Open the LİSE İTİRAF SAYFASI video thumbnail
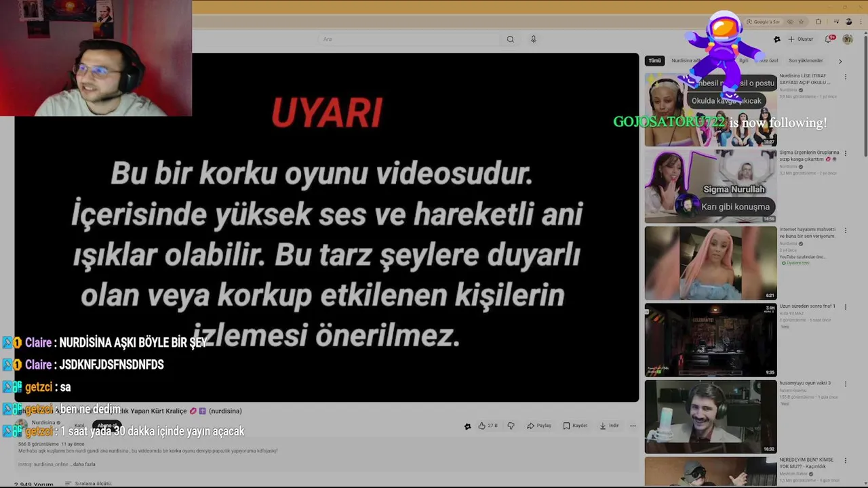The width and height of the screenshot is (868, 488). click(x=711, y=109)
